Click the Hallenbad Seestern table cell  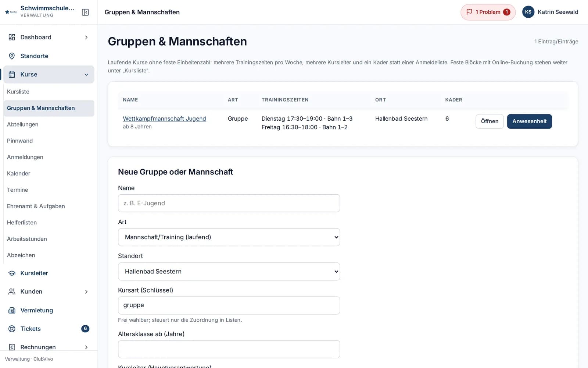(401, 118)
